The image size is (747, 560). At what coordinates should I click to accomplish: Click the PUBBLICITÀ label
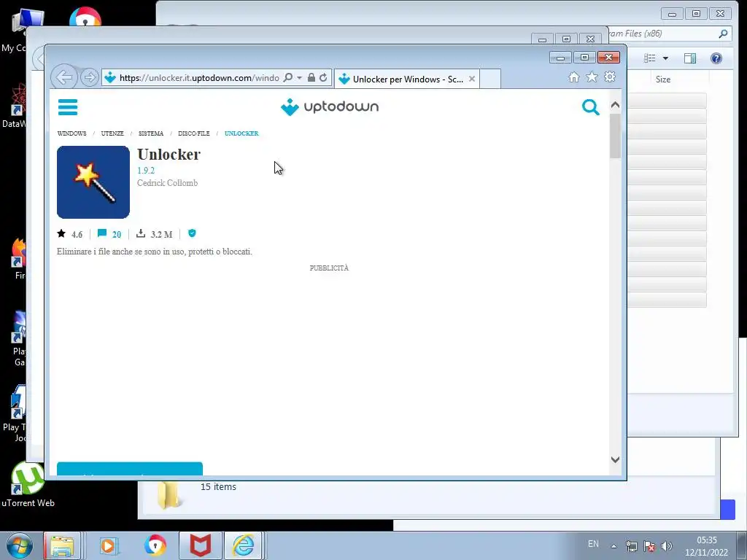(x=329, y=268)
